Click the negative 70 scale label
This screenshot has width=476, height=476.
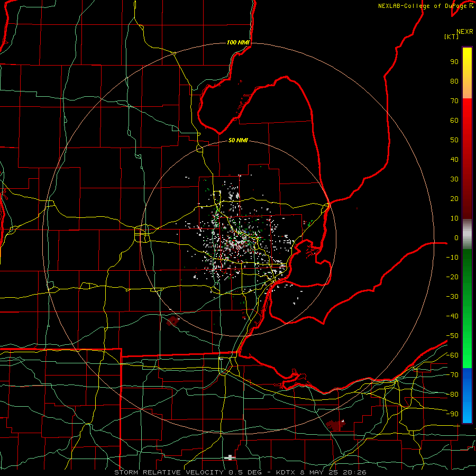[x=452, y=375]
